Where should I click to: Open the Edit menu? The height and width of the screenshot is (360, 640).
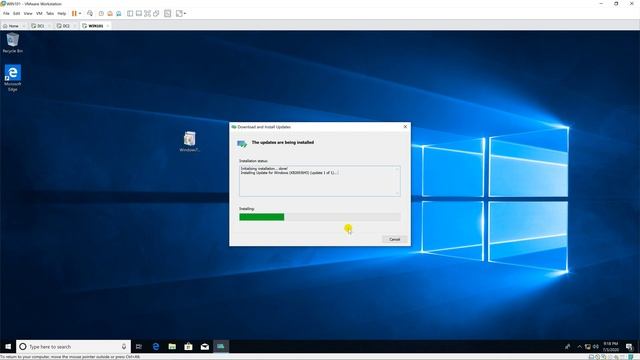(x=16, y=13)
